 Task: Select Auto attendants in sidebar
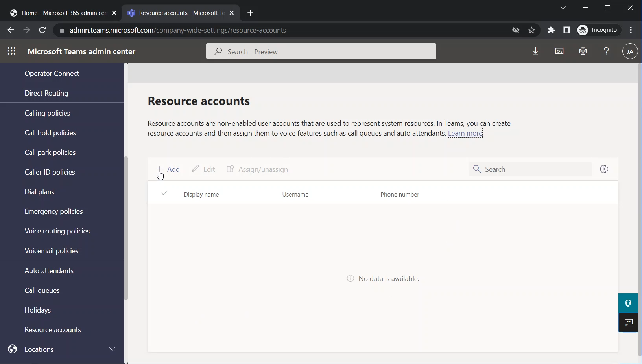click(49, 271)
